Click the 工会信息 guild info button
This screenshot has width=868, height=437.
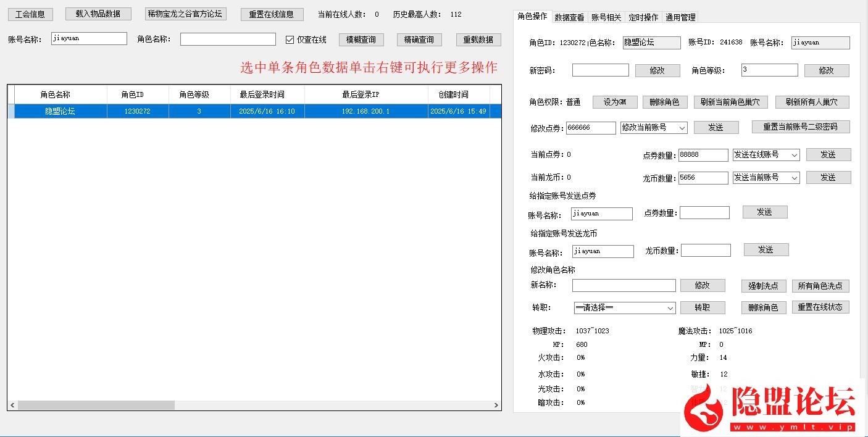(x=30, y=14)
